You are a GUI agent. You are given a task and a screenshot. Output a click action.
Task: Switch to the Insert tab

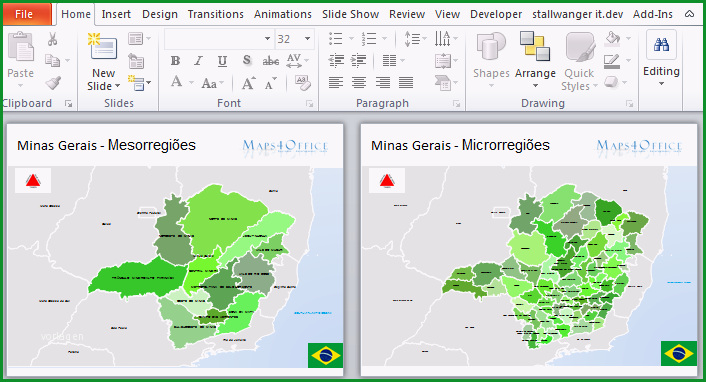[116, 14]
